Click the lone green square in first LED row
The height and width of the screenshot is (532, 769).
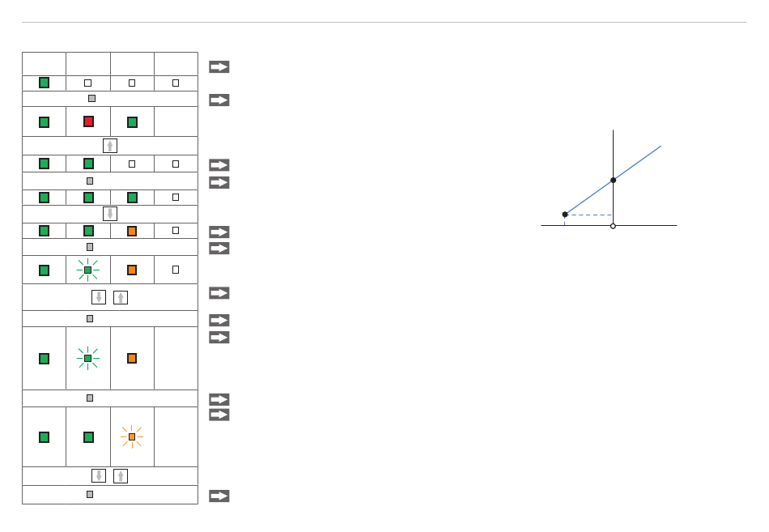pos(45,83)
